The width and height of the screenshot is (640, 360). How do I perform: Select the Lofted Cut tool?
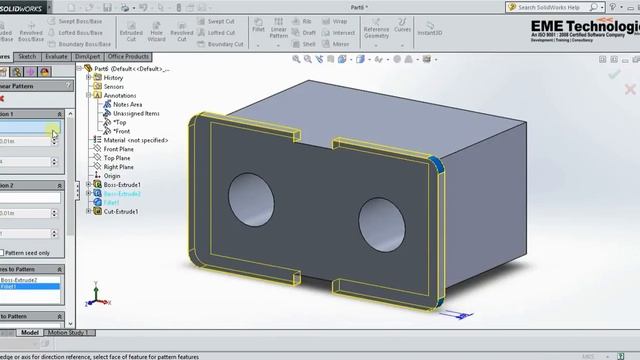216,33
